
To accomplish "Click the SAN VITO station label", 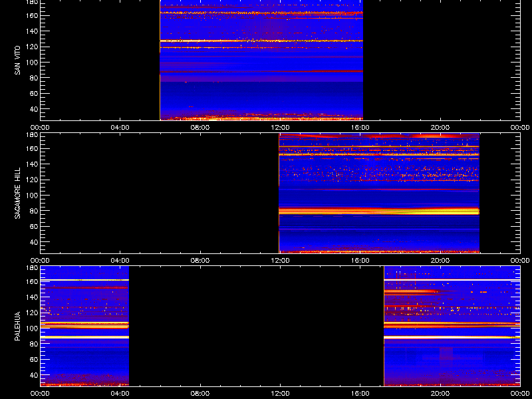I will (x=18, y=60).
